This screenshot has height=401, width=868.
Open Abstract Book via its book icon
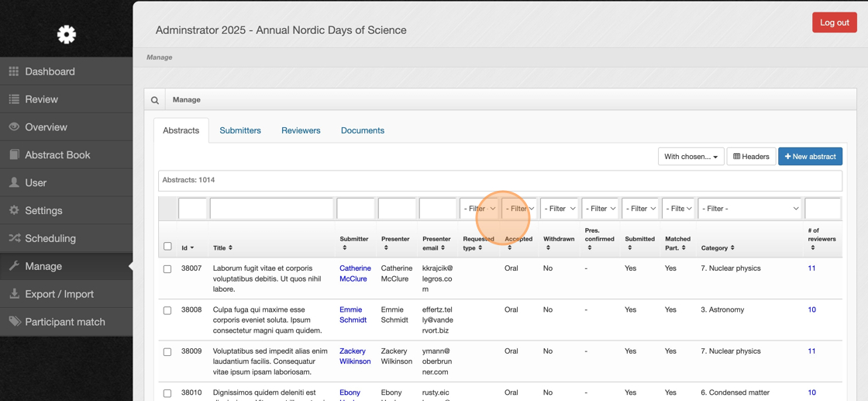click(x=14, y=155)
